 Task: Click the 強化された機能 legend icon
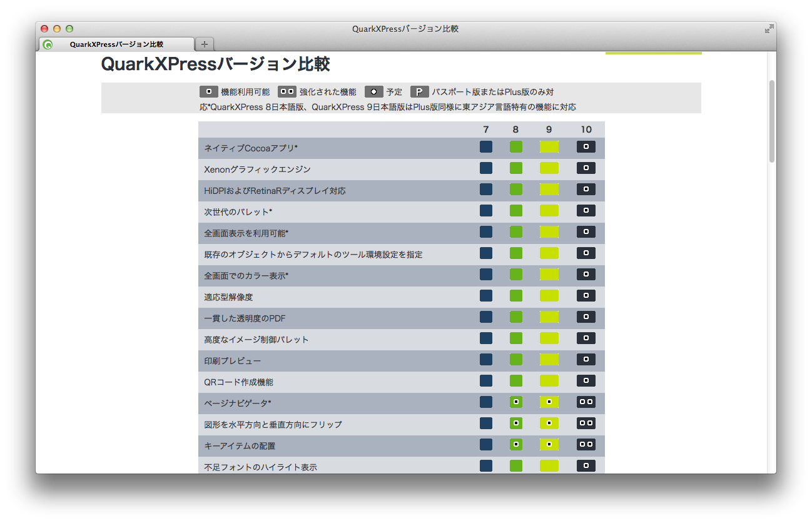point(287,91)
